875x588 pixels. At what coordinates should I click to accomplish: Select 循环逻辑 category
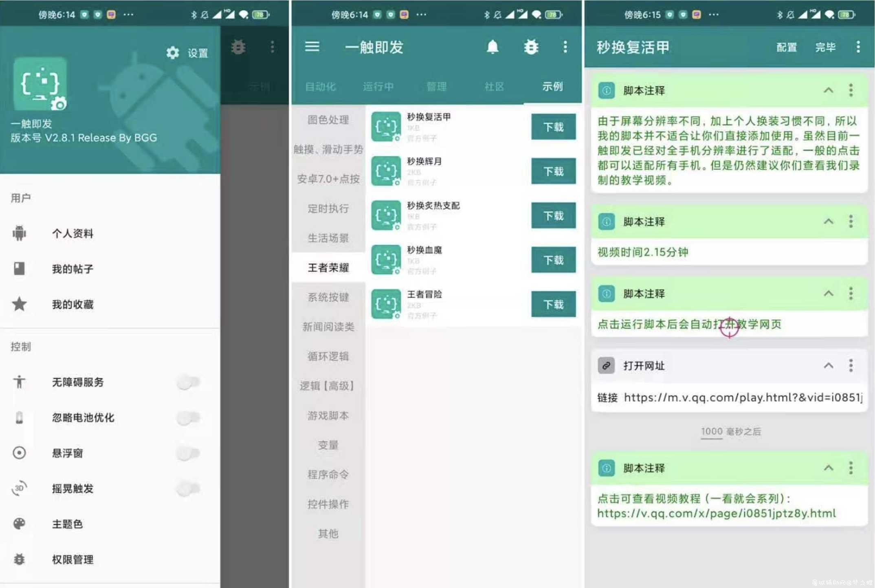[x=328, y=356]
